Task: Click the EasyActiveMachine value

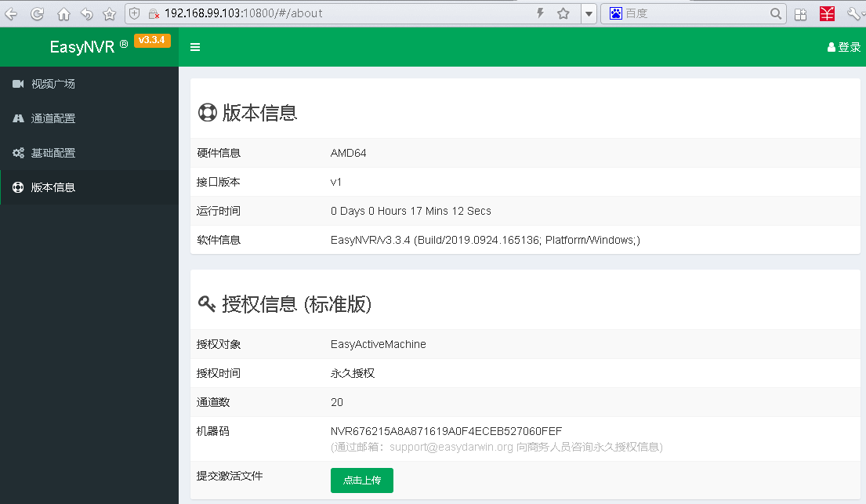Action: (x=379, y=344)
